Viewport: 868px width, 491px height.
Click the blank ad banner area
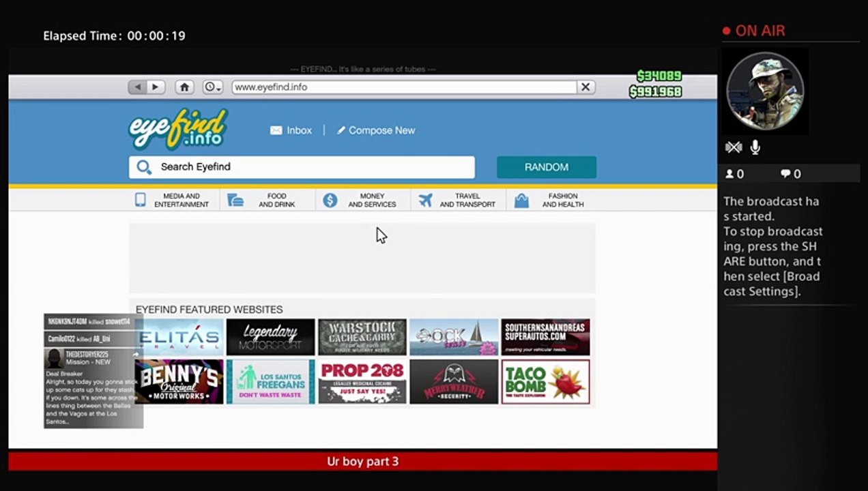click(x=362, y=258)
